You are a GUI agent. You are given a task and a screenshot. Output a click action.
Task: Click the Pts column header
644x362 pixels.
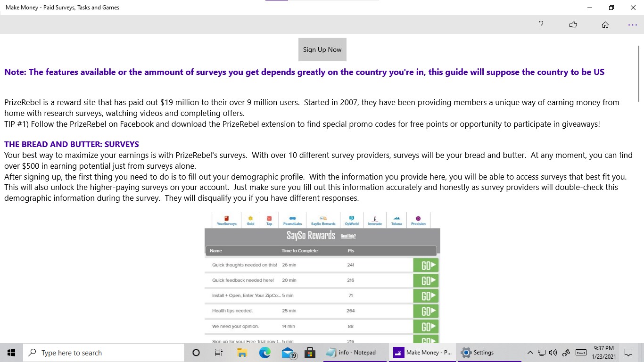click(351, 251)
